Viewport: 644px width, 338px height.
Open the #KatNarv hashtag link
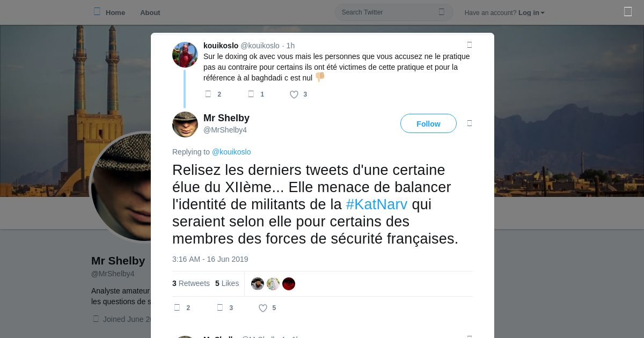click(x=377, y=204)
